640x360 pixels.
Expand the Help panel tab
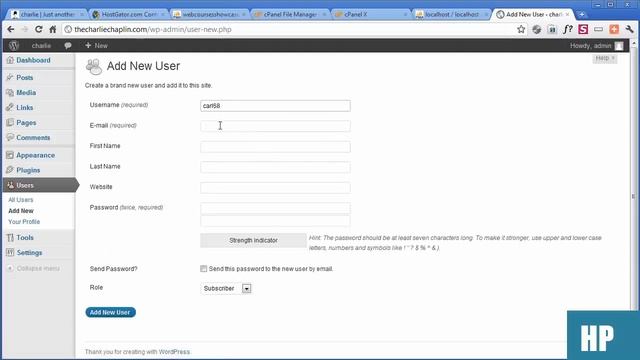coord(604,58)
